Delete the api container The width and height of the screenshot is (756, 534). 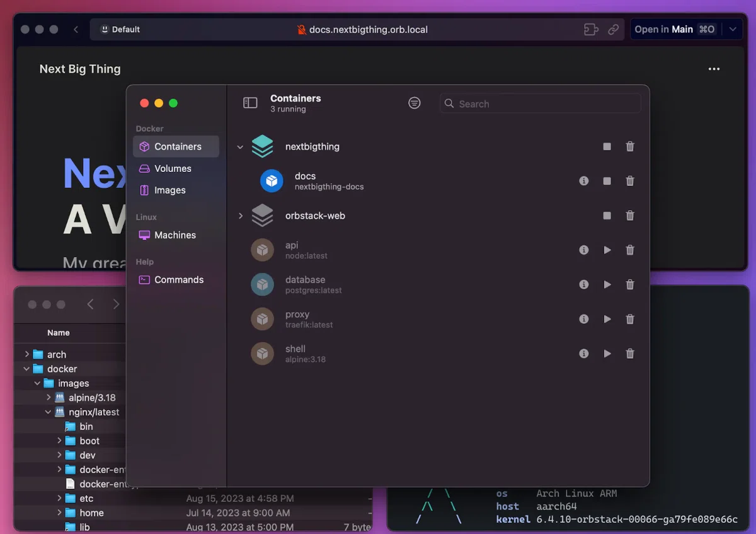tap(630, 250)
